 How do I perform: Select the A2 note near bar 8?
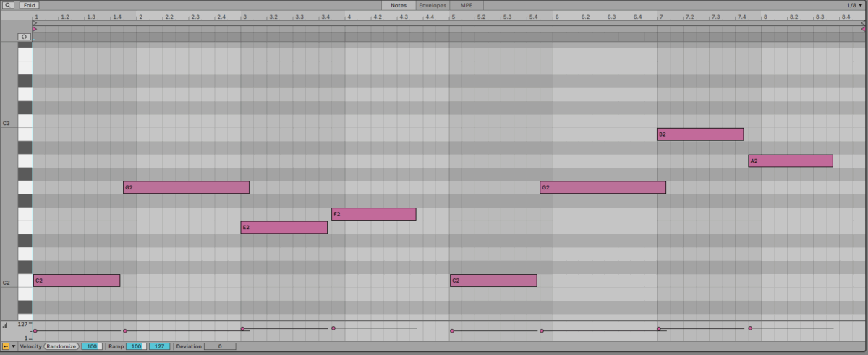click(791, 161)
